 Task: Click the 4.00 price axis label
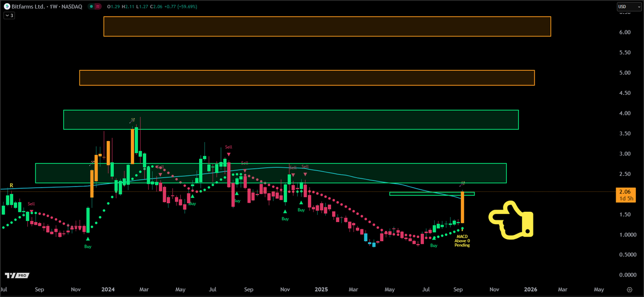pyautogui.click(x=624, y=113)
